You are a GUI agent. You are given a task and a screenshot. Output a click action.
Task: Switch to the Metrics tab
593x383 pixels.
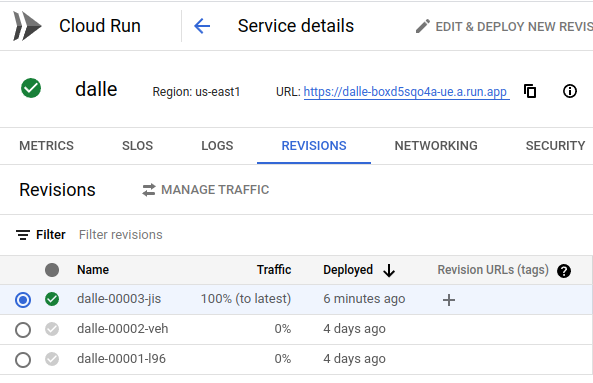pyautogui.click(x=47, y=146)
